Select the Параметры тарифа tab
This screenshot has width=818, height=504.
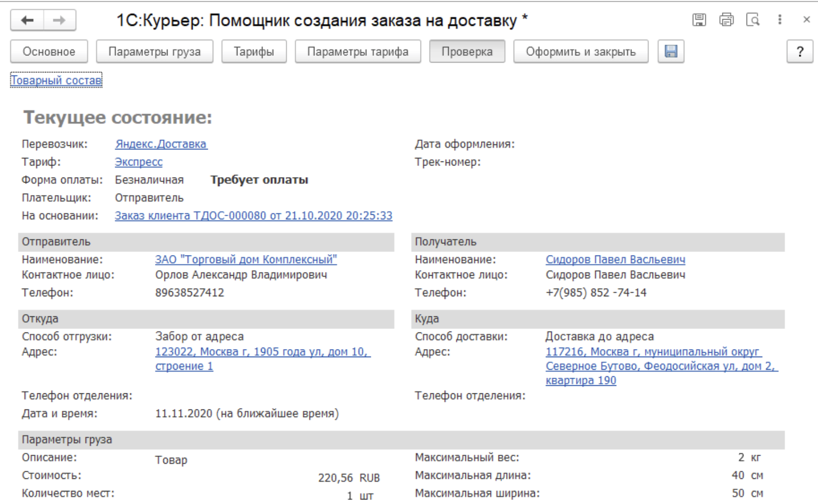(358, 51)
